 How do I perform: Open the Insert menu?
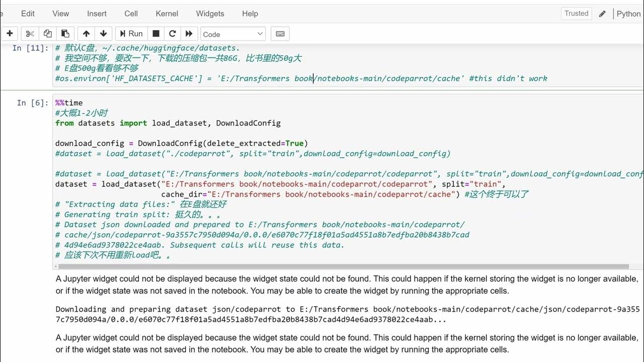(97, 14)
